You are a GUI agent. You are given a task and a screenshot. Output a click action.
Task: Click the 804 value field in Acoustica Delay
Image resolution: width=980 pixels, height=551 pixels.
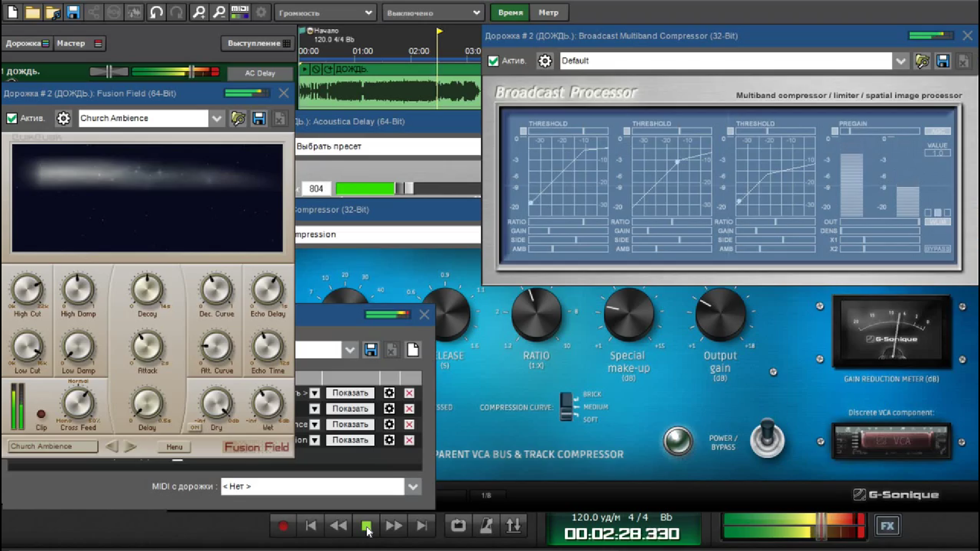click(316, 189)
